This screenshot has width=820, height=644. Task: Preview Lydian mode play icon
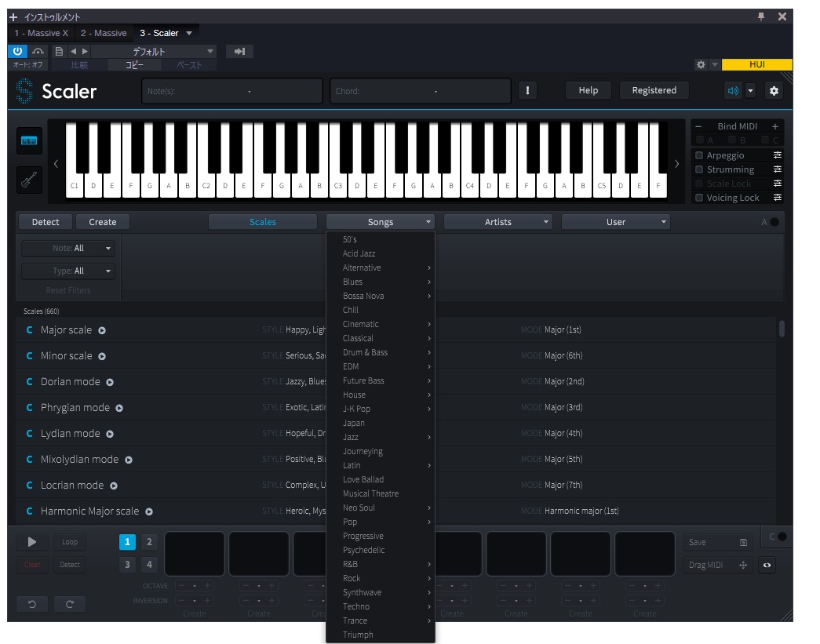click(x=110, y=434)
